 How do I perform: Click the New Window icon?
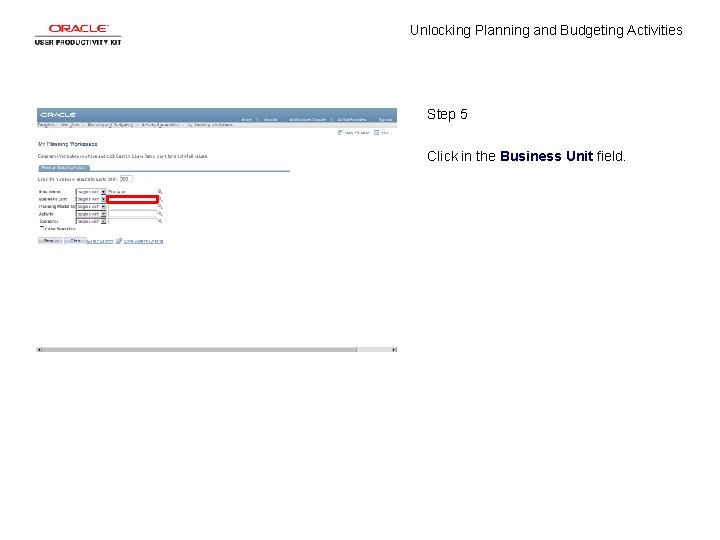(x=340, y=133)
